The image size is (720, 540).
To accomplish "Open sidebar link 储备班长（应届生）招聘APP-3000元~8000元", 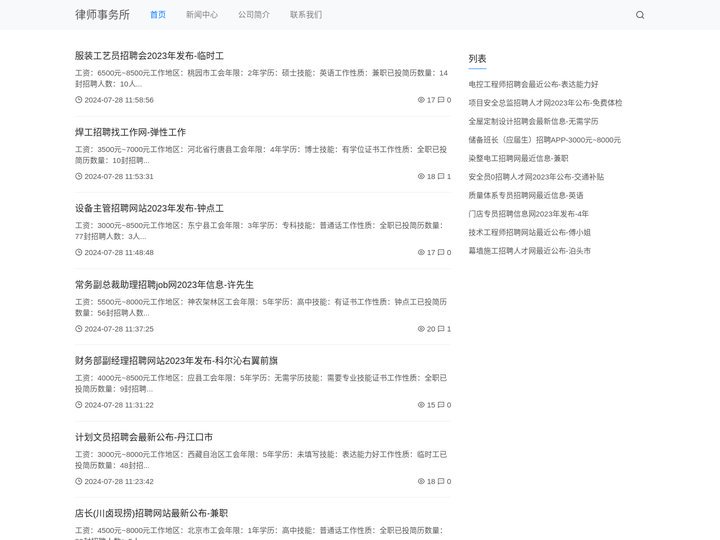I will (545, 140).
